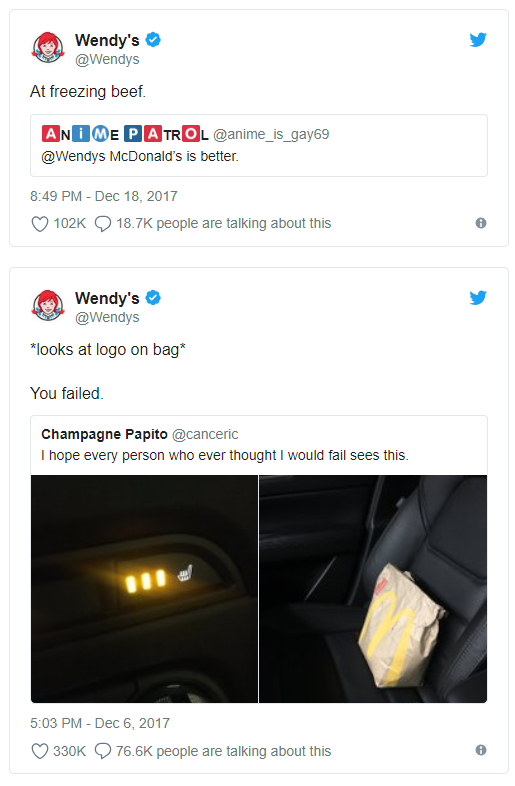Click the Wendy's name in second tweet

107,298
